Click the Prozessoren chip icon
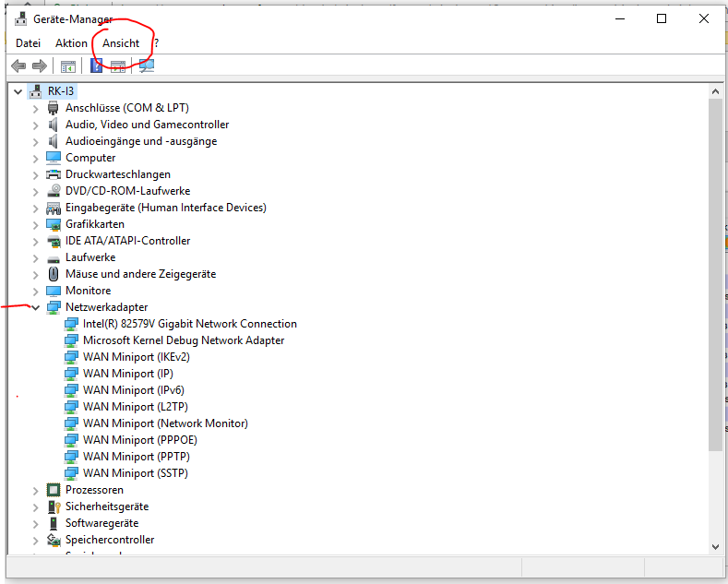 54,490
